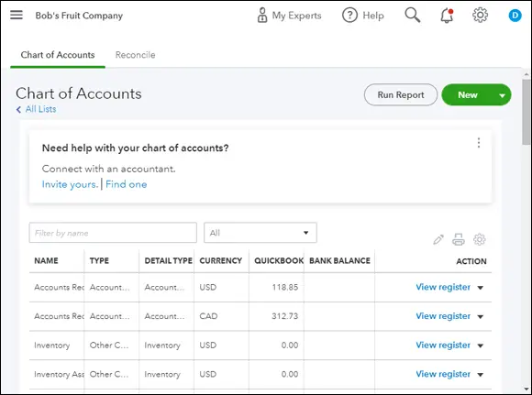Expand action arrow for 118.85 row

click(x=481, y=288)
